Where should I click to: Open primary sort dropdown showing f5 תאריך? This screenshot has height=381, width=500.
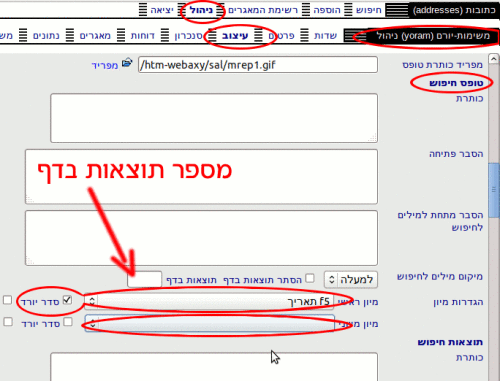tap(209, 301)
